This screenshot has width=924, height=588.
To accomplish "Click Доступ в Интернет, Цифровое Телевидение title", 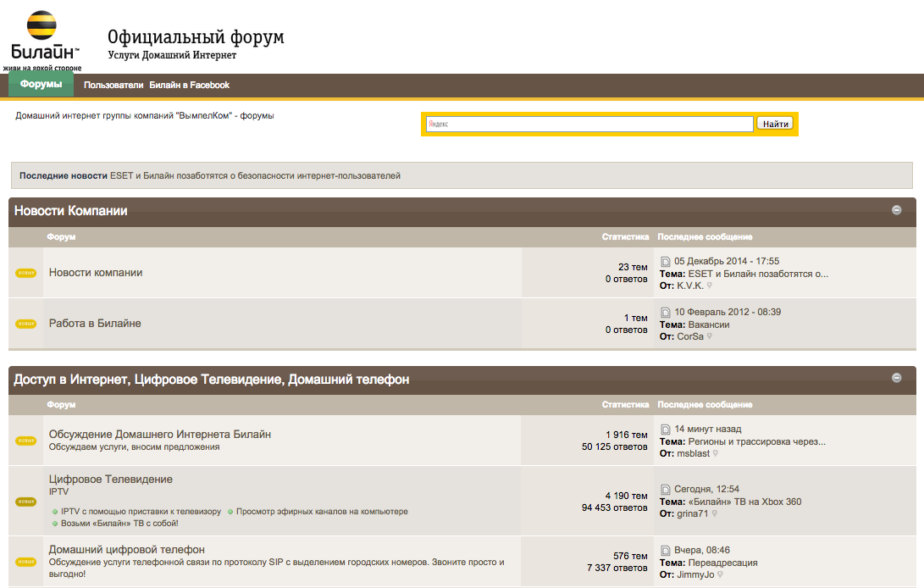I will click(x=212, y=380).
